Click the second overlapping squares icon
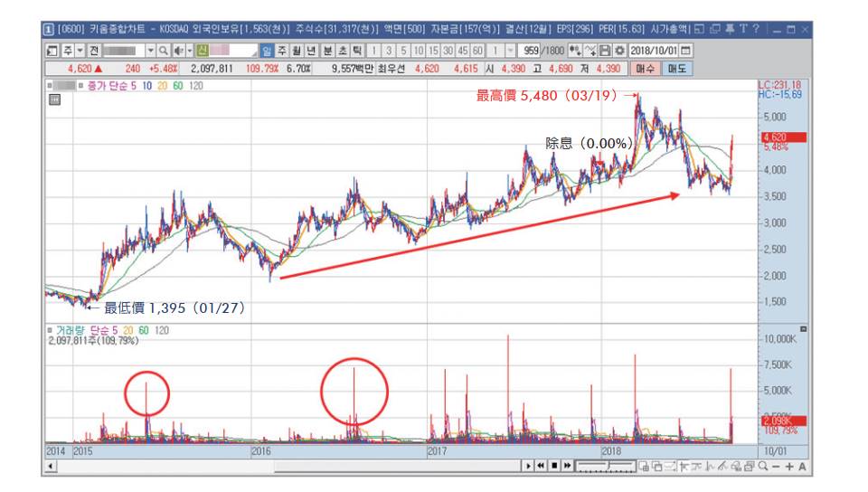868x492 pixels. coord(657,467)
